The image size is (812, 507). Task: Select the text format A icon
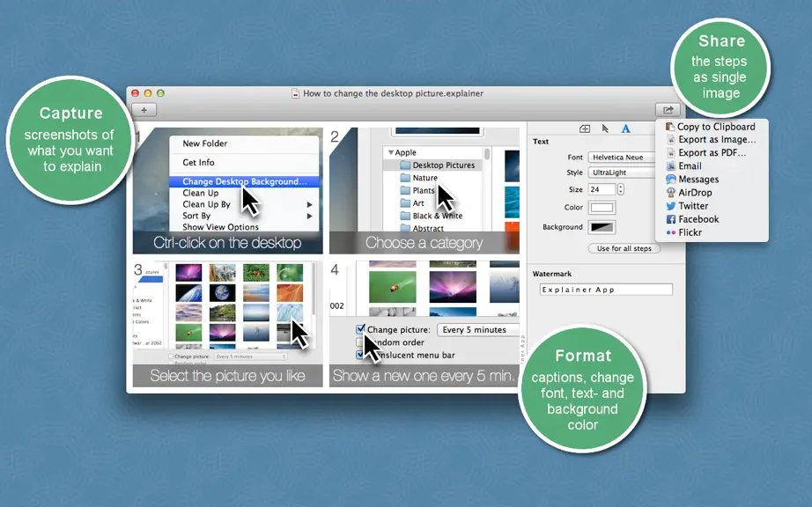pyautogui.click(x=625, y=129)
